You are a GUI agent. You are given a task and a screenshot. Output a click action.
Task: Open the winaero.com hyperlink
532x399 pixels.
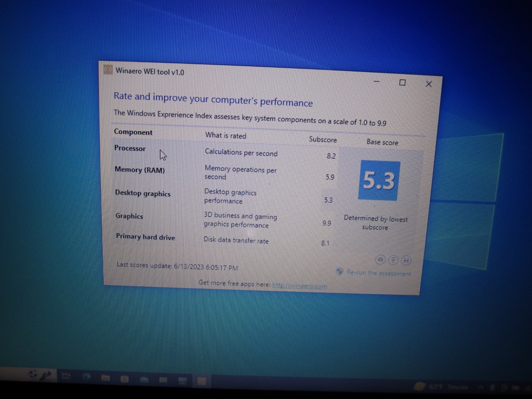click(299, 285)
